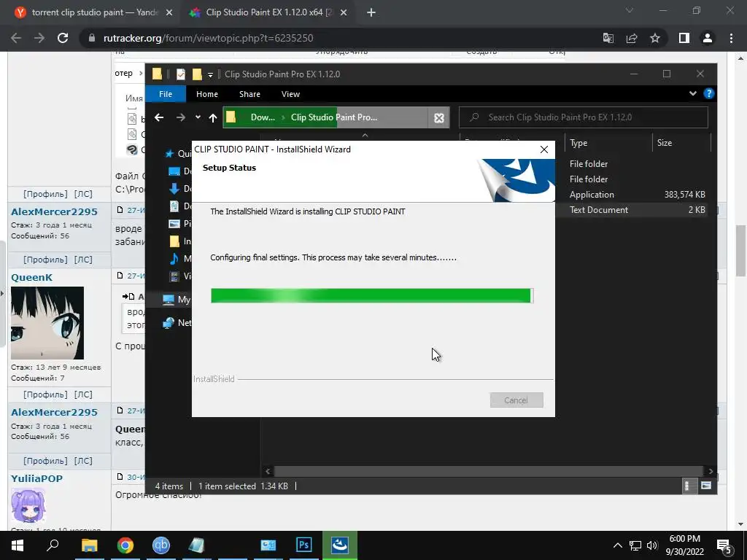The height and width of the screenshot is (560, 747).
Task: Go back in Chrome browser history
Action: [16, 38]
